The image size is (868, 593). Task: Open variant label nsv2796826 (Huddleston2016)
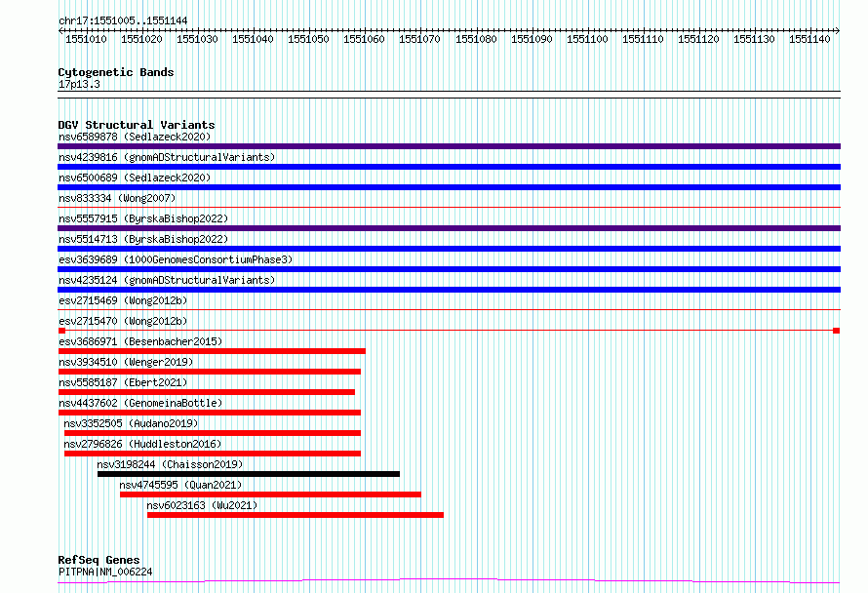pos(142,444)
